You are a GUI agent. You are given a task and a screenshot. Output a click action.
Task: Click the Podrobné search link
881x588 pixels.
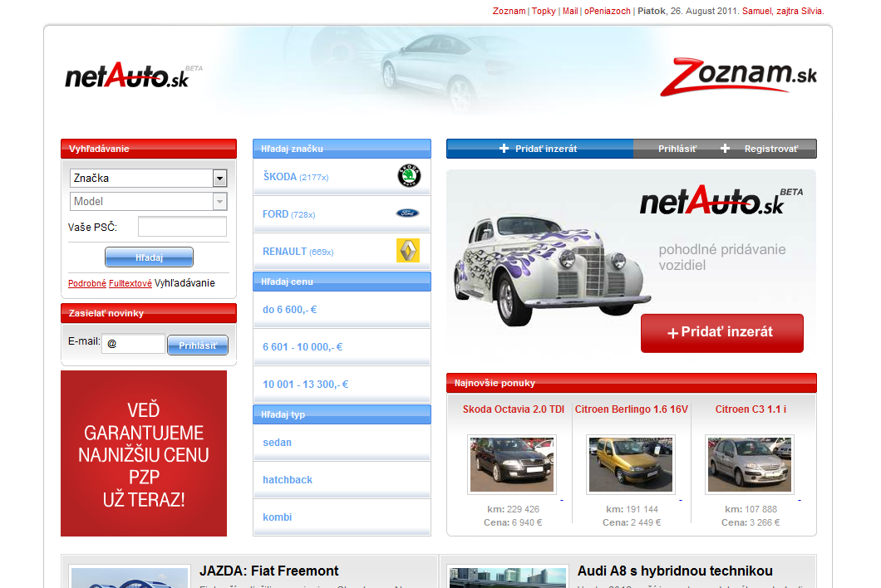86,283
